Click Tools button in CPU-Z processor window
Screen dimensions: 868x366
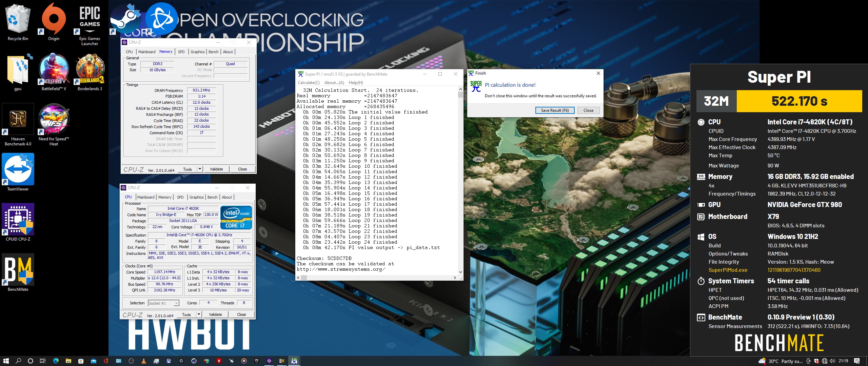click(x=186, y=314)
